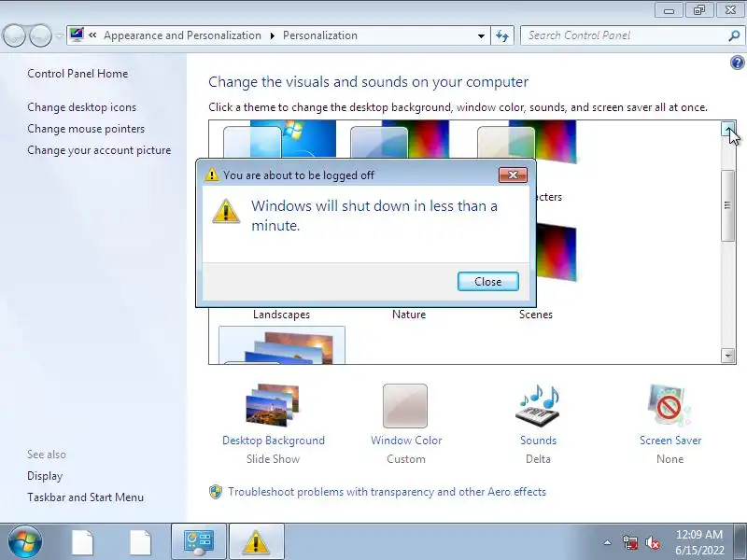The height and width of the screenshot is (560, 747).
Task: Click the 'Windows will shut down' message text
Action: tap(374, 216)
